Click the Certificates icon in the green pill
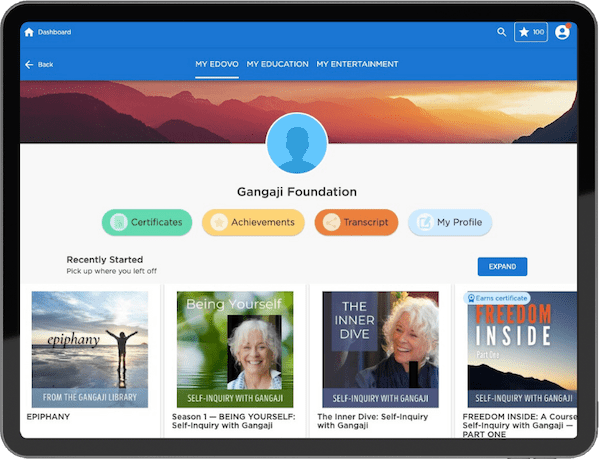600x459 pixels. click(118, 222)
